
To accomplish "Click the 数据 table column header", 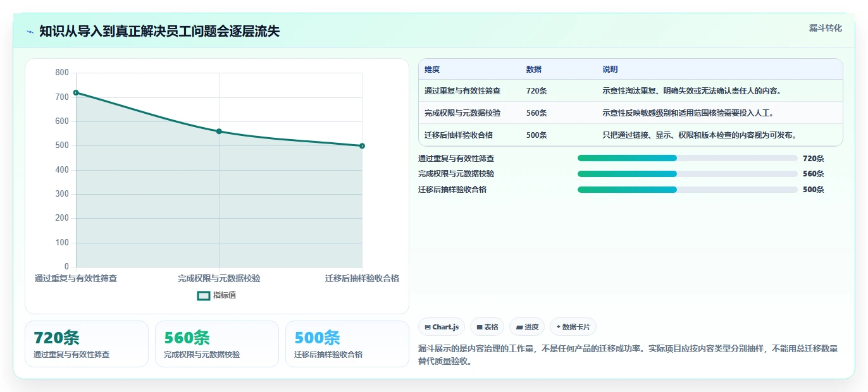I will click(534, 70).
